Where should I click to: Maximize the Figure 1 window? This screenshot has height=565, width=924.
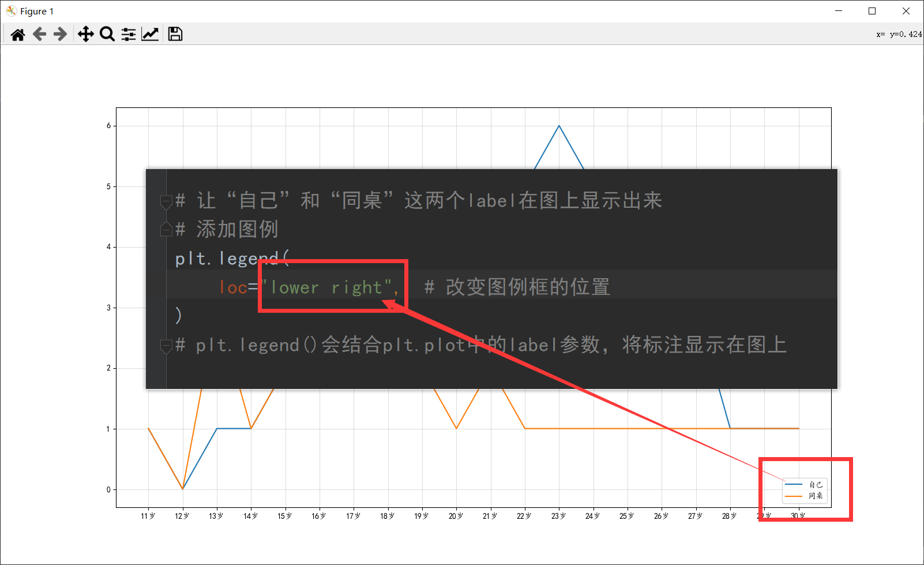[872, 11]
